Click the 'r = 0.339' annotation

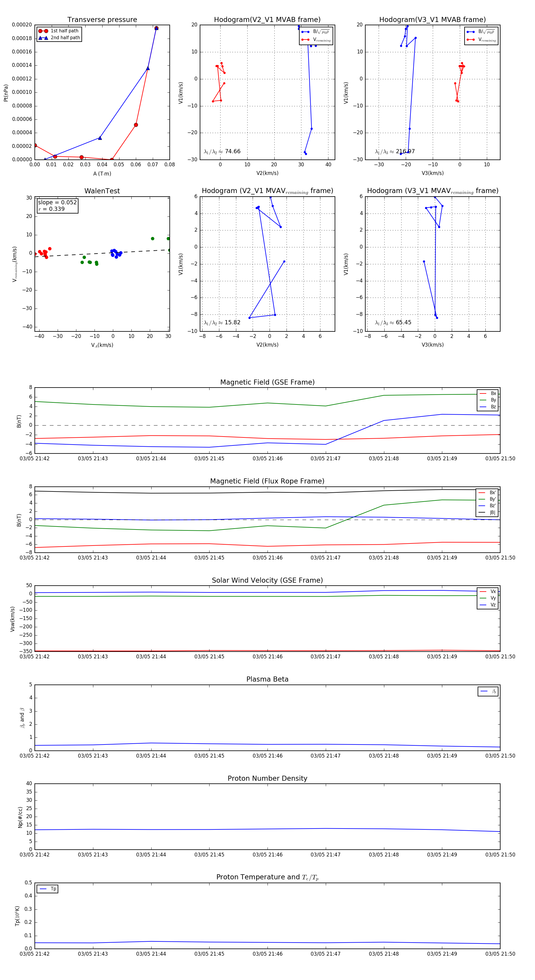51,209
